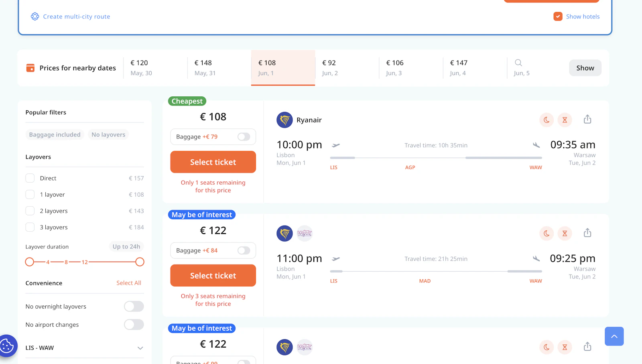Click the May be of interest badge above 11:00 pm flight
Image resolution: width=642 pixels, height=364 pixels.
click(202, 215)
